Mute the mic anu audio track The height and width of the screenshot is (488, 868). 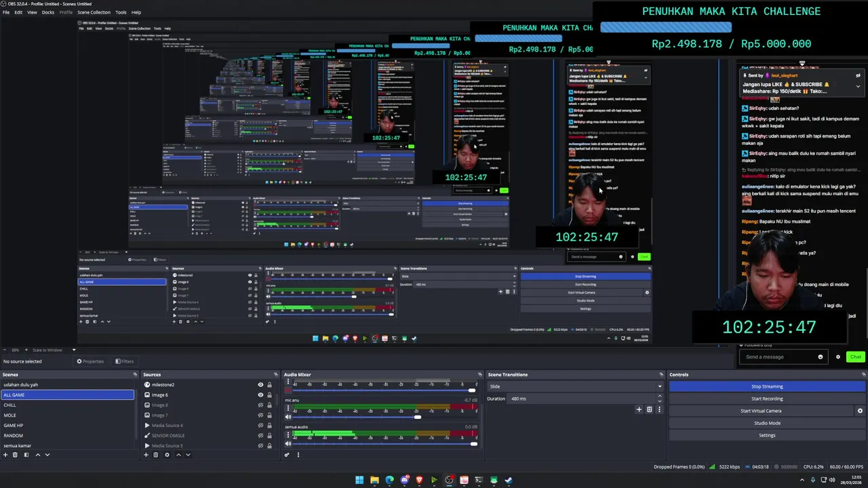coord(288,417)
